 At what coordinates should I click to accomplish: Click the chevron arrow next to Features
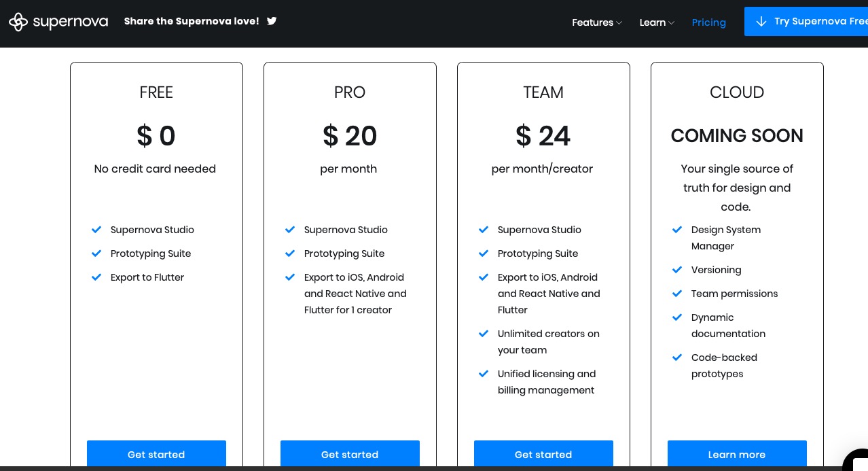[x=619, y=23]
